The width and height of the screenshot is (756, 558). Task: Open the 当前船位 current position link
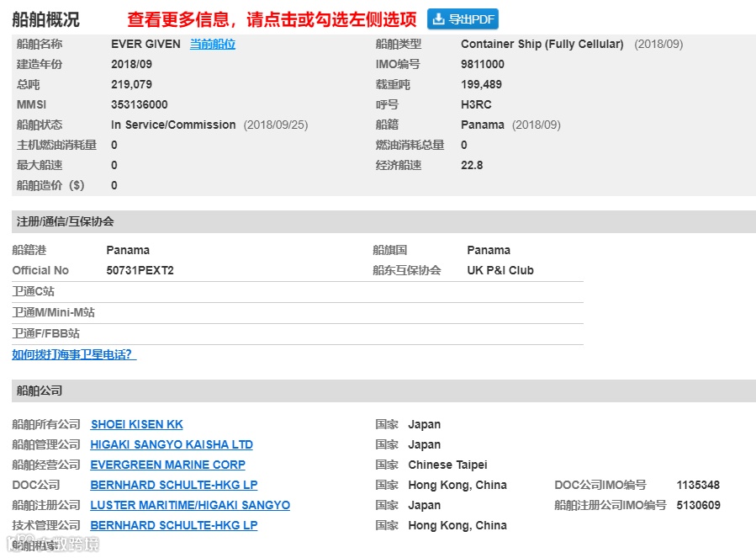(x=213, y=44)
